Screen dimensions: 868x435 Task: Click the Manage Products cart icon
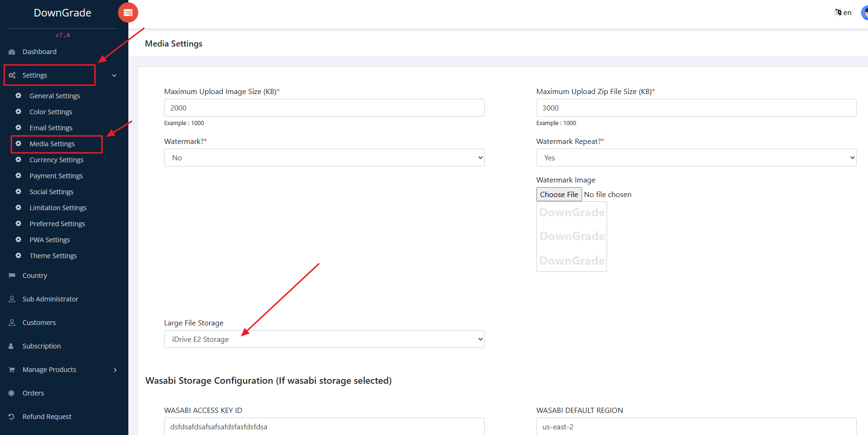pyautogui.click(x=12, y=370)
